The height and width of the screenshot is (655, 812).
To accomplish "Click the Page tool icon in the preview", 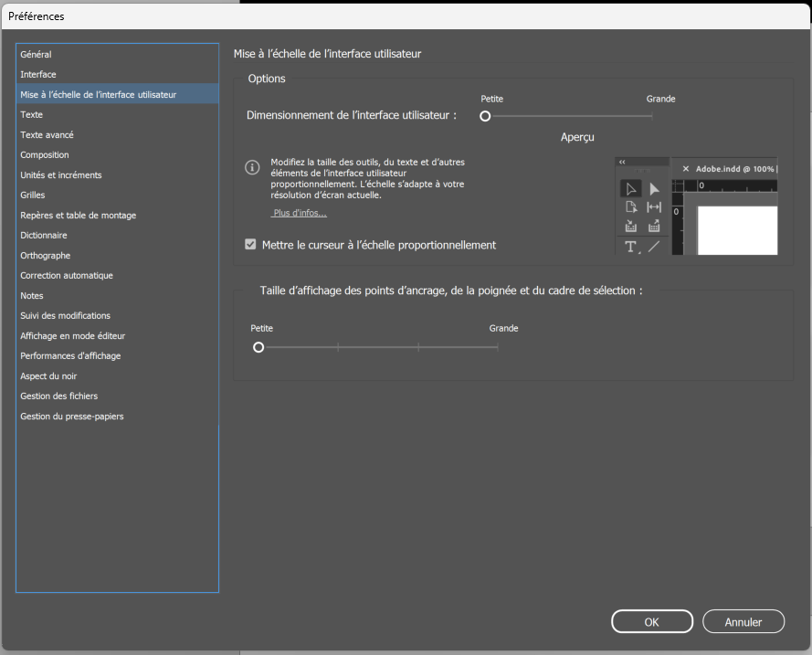I will [631, 207].
